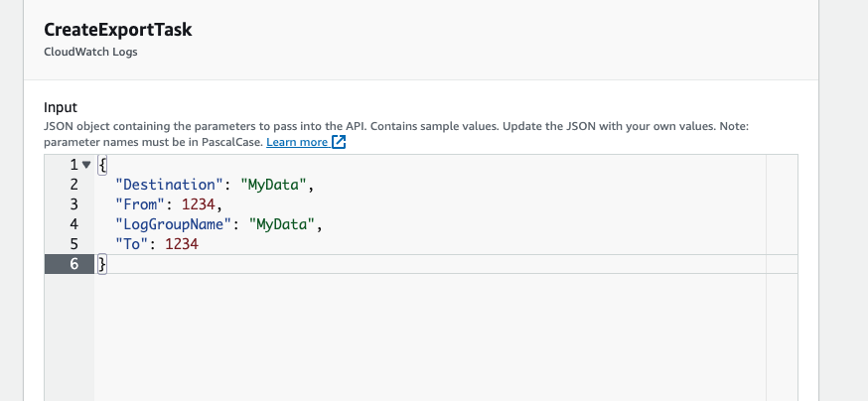
Task: Place cursor in the "From" key
Action: pyautogui.click(x=145, y=204)
